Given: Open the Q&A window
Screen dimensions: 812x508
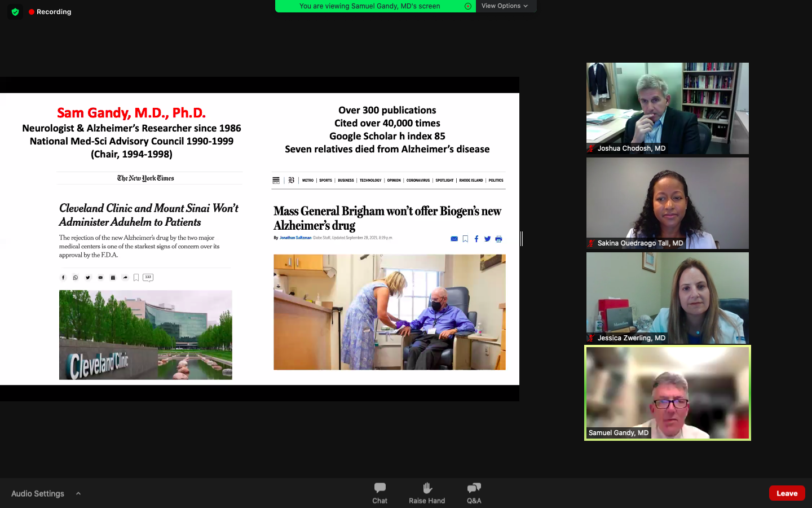Looking at the screenshot, I should click(474, 492).
